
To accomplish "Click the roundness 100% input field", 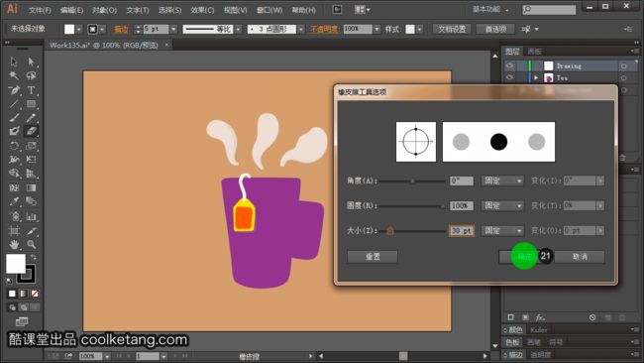I will coord(462,205).
